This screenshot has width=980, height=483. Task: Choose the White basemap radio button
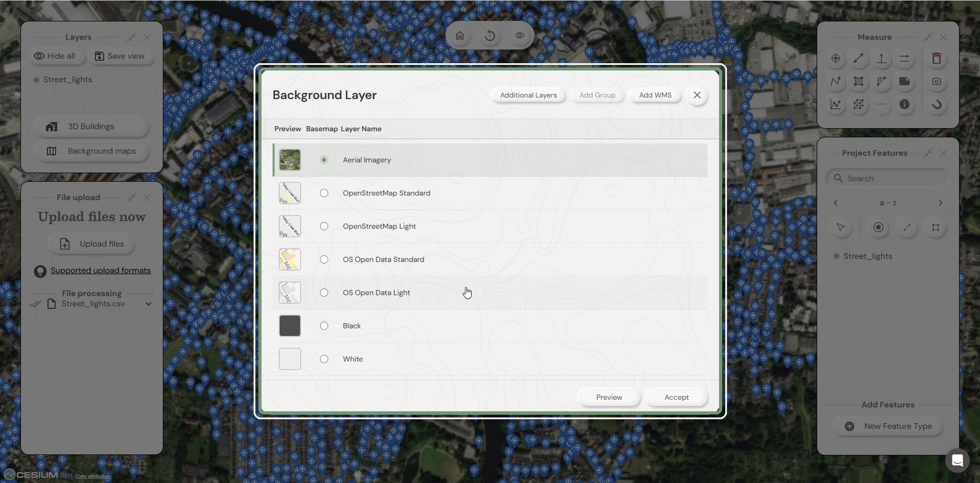(x=324, y=359)
